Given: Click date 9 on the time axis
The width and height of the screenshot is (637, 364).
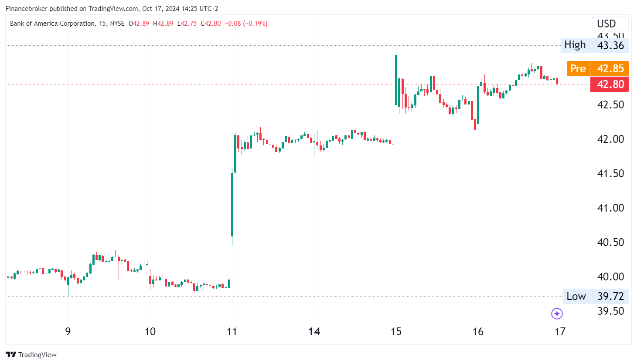Looking at the screenshot, I should 68,332.
